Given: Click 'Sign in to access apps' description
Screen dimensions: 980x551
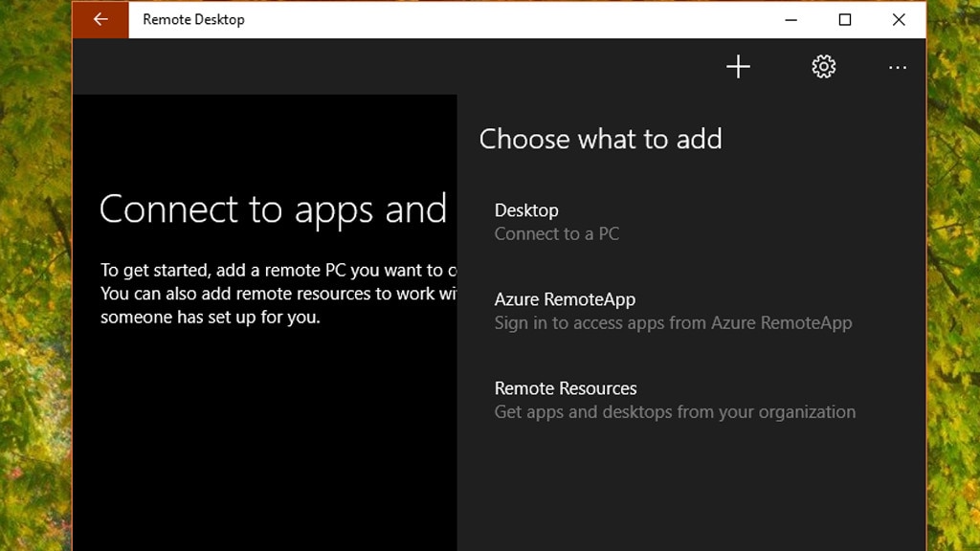Looking at the screenshot, I should (x=673, y=323).
